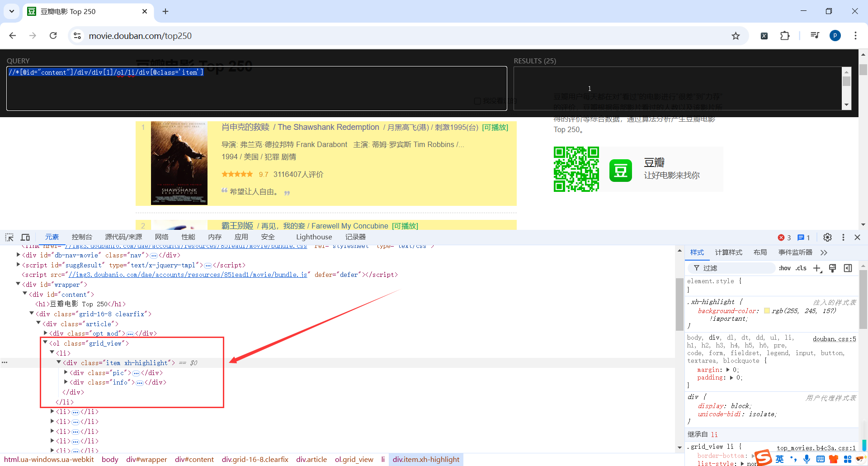
Task: Click the new style rule plus icon
Action: [817, 268]
